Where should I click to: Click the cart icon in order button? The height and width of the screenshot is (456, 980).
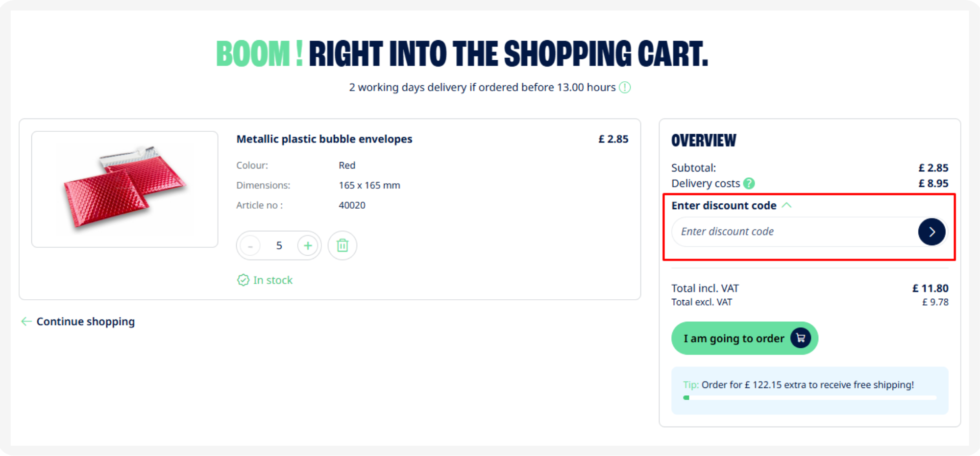pos(801,338)
